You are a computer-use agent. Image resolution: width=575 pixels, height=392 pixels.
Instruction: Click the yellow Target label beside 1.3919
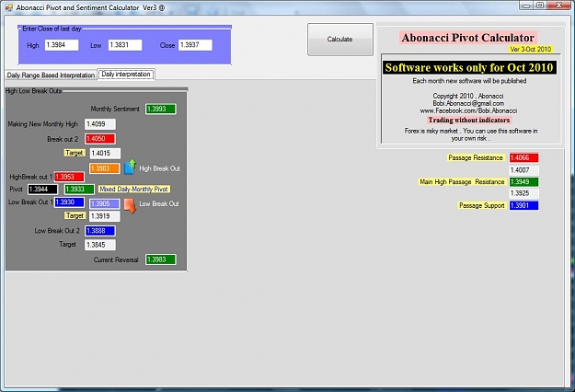(75, 215)
